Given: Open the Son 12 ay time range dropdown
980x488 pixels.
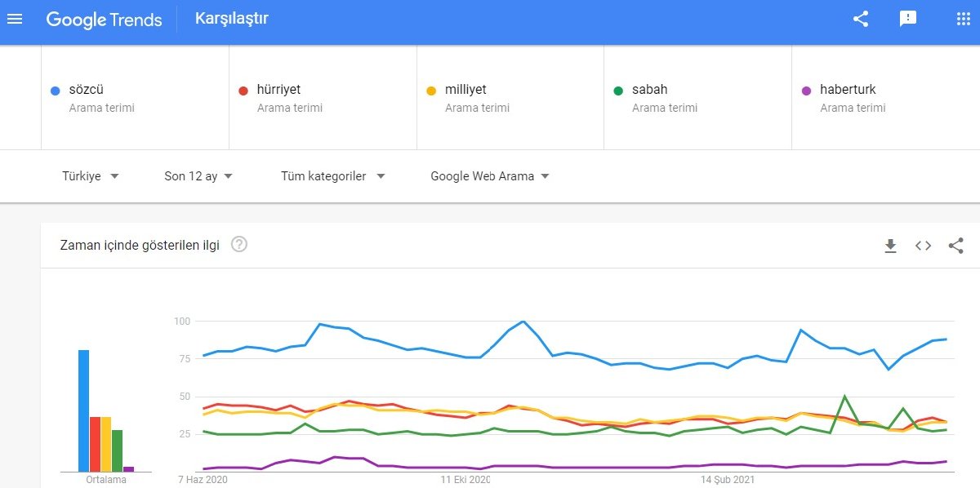Looking at the screenshot, I should (198, 176).
